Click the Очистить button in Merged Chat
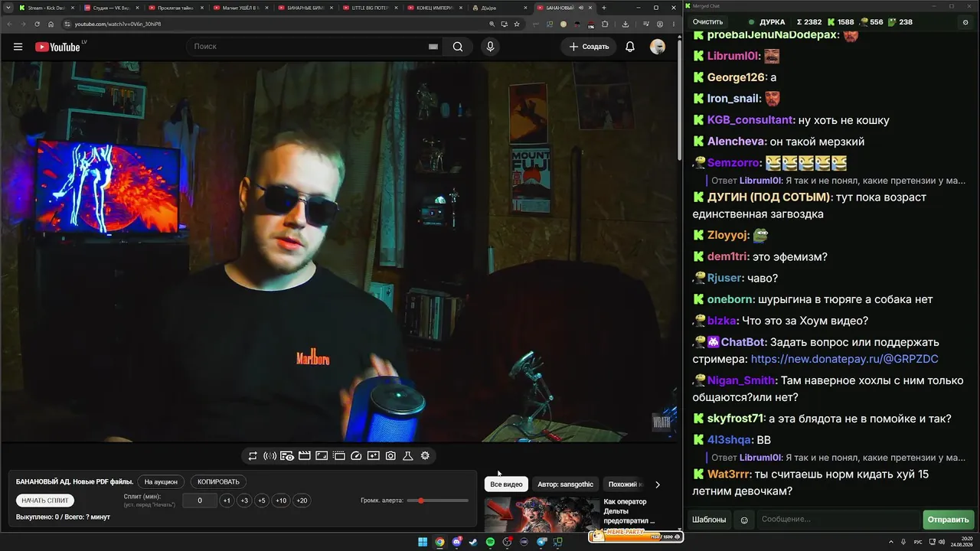The width and height of the screenshot is (980, 551). 707,22
